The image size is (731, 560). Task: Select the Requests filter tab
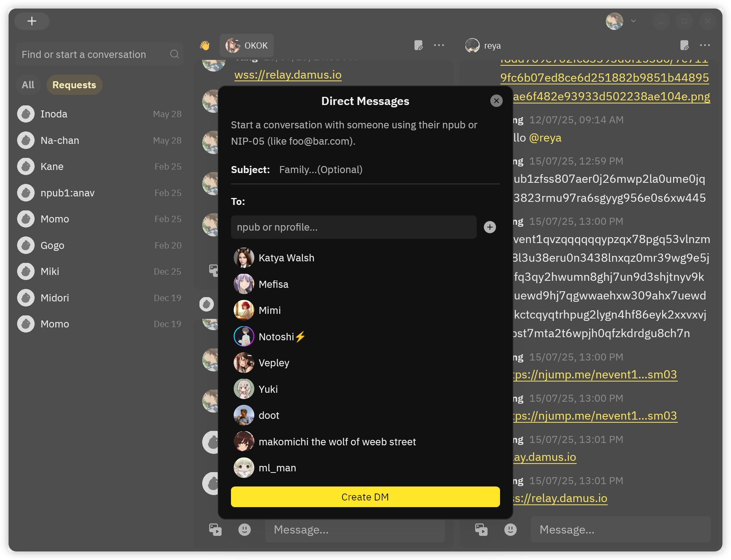point(74,85)
